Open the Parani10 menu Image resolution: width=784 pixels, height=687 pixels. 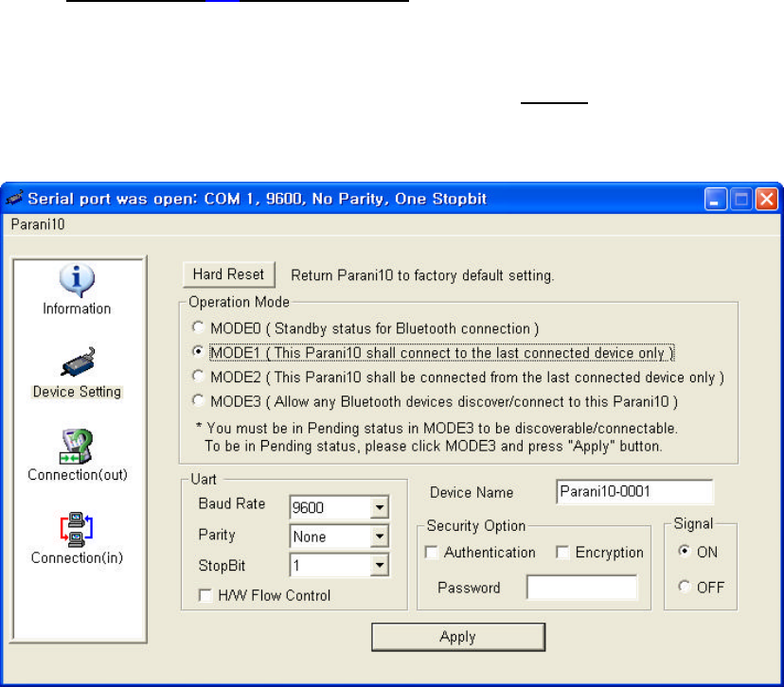[x=38, y=224]
